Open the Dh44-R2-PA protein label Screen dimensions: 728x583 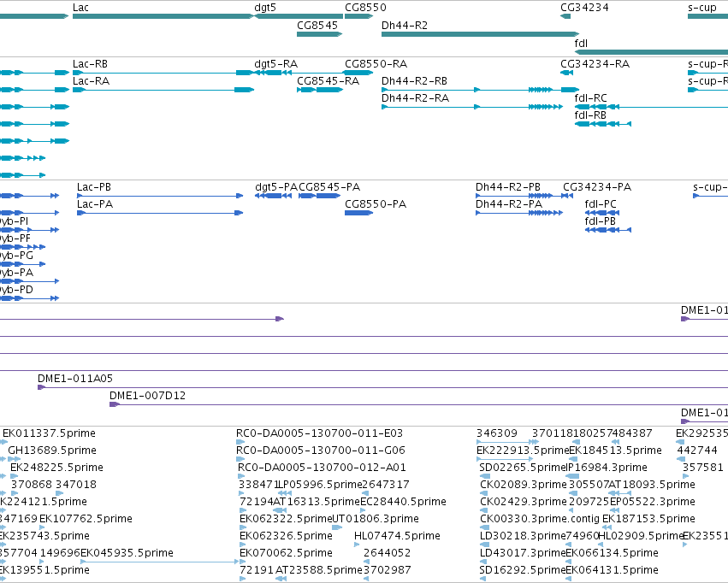(x=509, y=204)
